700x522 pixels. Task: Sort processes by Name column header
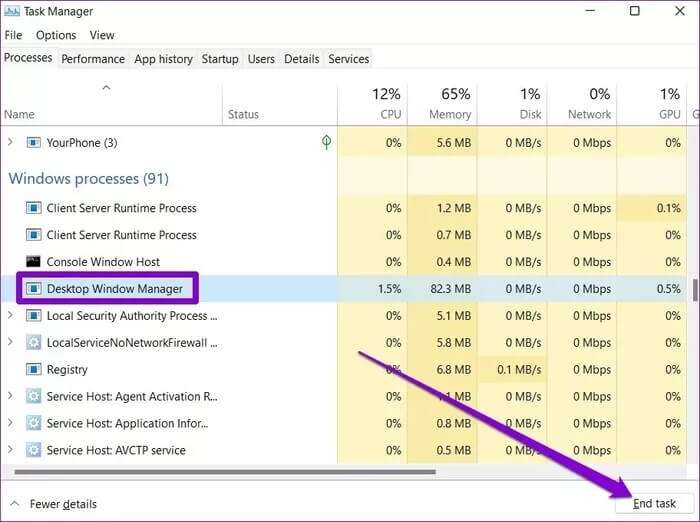click(x=112, y=104)
